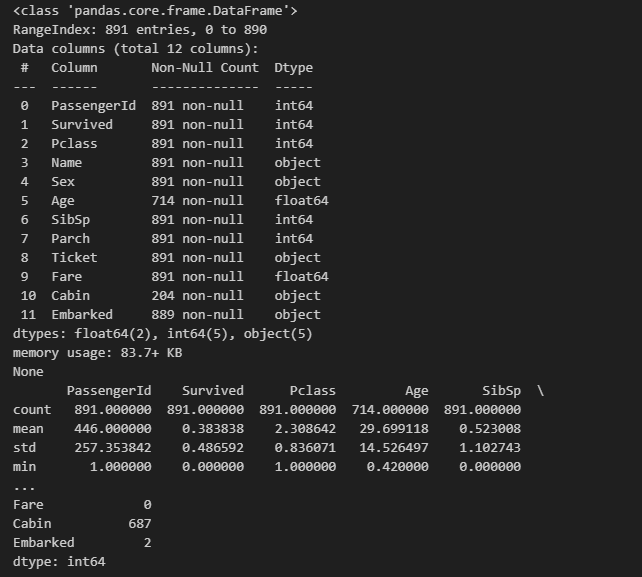Click the RangeIndex 891 entries line
The height and width of the screenshot is (577, 642).
click(x=140, y=30)
